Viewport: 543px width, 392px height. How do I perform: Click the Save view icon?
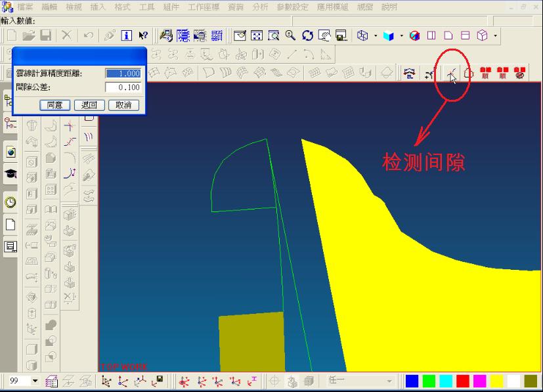click(x=341, y=35)
